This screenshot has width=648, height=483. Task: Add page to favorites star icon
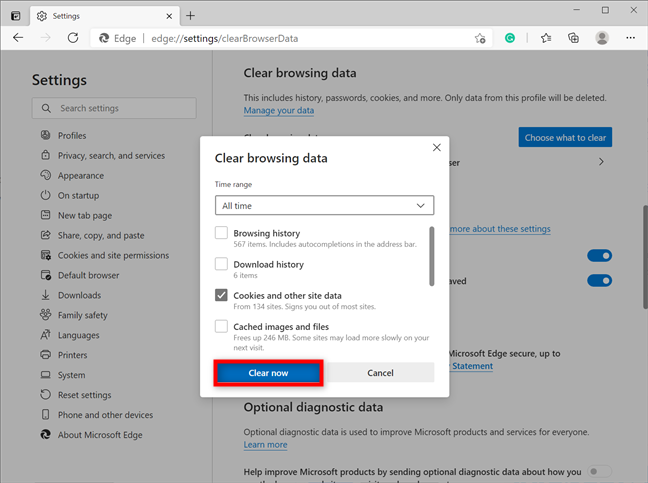(x=480, y=38)
